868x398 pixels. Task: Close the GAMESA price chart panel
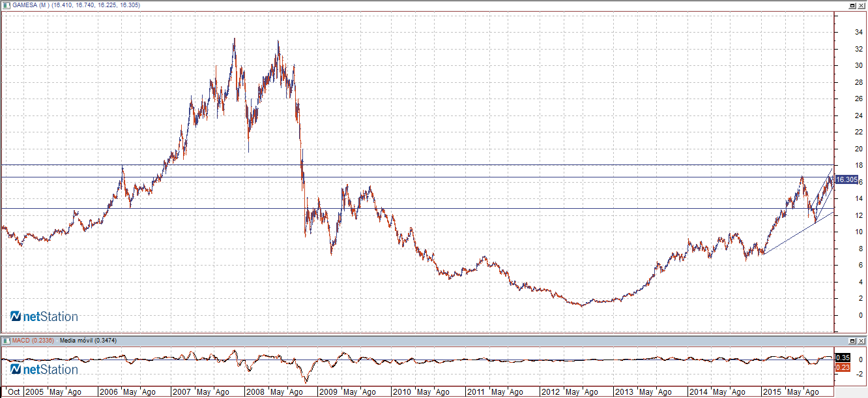(861, 5)
